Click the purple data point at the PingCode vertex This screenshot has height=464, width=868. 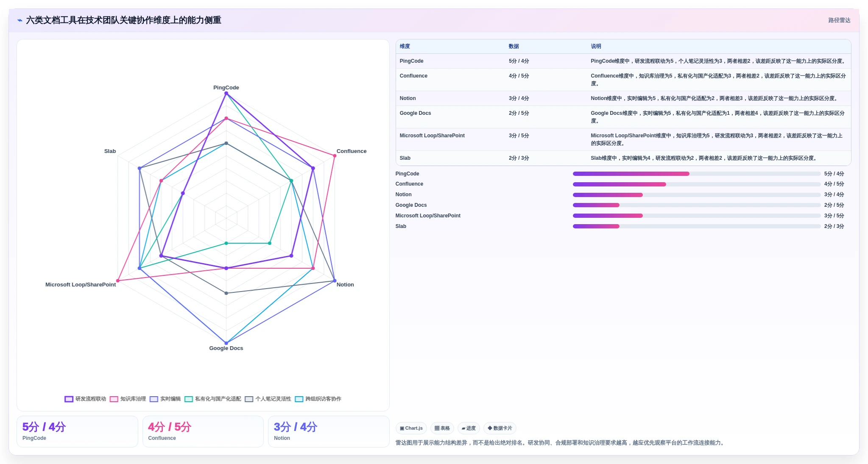click(226, 93)
